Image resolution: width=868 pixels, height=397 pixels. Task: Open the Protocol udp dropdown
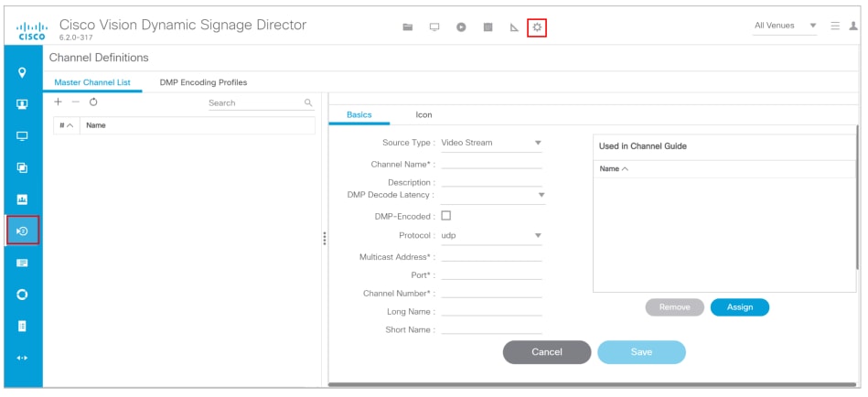(x=491, y=235)
